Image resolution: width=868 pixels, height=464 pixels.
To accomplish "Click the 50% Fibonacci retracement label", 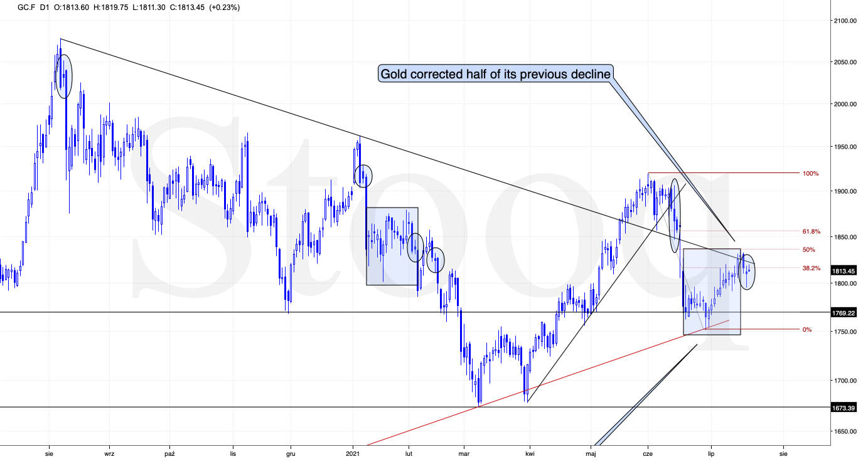I will coord(809,250).
